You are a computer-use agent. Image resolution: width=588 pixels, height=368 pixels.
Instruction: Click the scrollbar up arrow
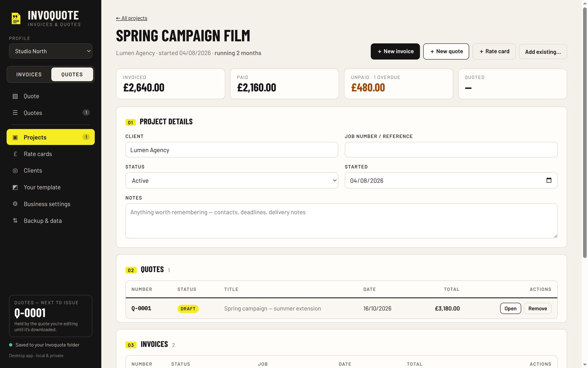coord(585,3)
